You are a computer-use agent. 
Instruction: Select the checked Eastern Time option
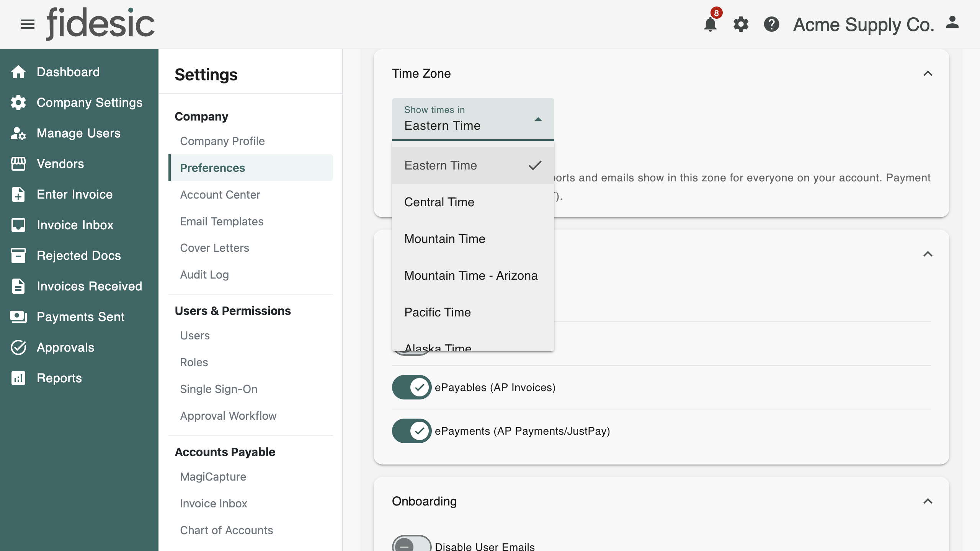(473, 165)
